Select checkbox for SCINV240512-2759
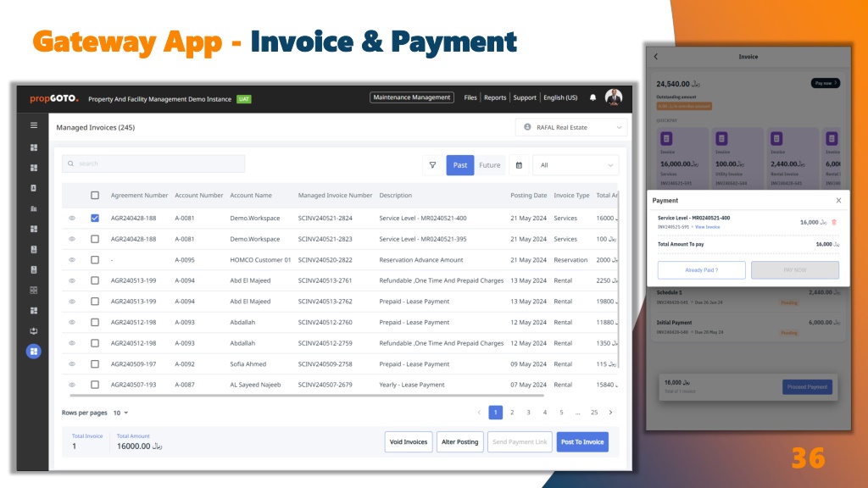Image resolution: width=868 pixels, height=488 pixels. pyautogui.click(x=95, y=343)
